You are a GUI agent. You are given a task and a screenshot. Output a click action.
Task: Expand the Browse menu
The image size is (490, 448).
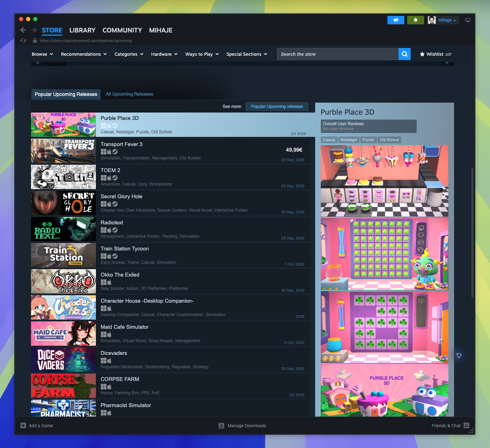pyautogui.click(x=42, y=54)
